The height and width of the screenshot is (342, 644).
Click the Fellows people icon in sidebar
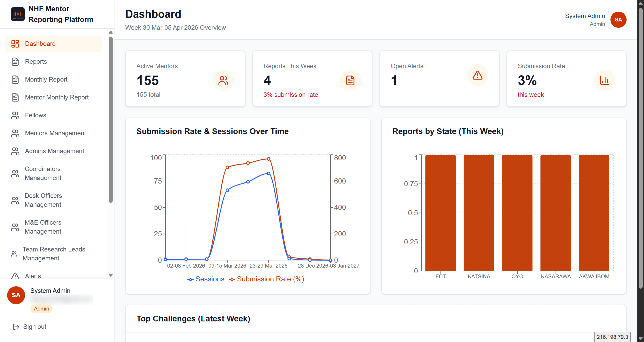click(x=15, y=115)
